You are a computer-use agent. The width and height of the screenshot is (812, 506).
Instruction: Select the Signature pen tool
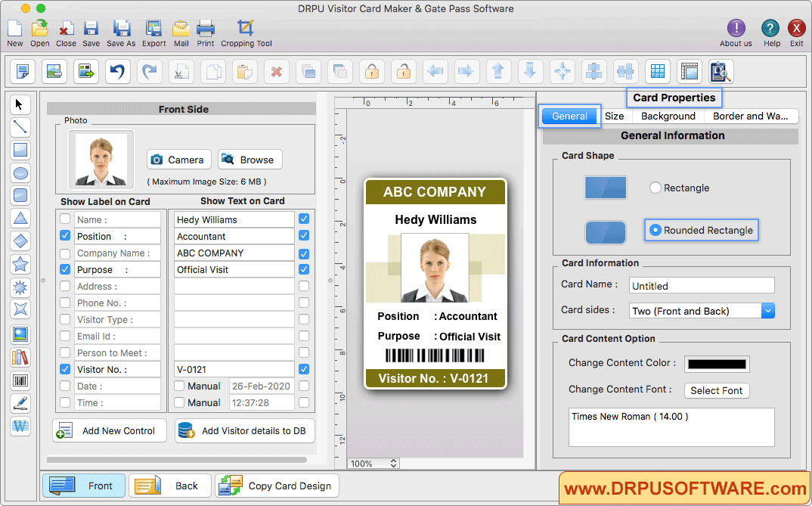point(20,403)
